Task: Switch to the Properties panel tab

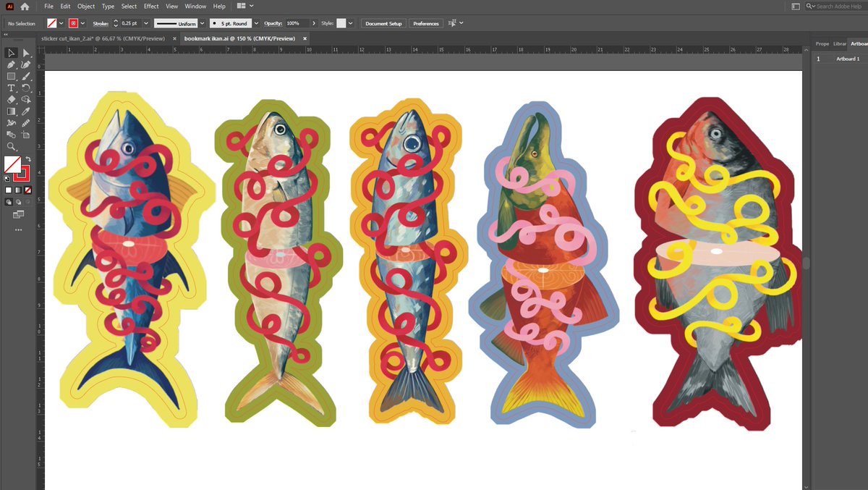Action: 822,43
